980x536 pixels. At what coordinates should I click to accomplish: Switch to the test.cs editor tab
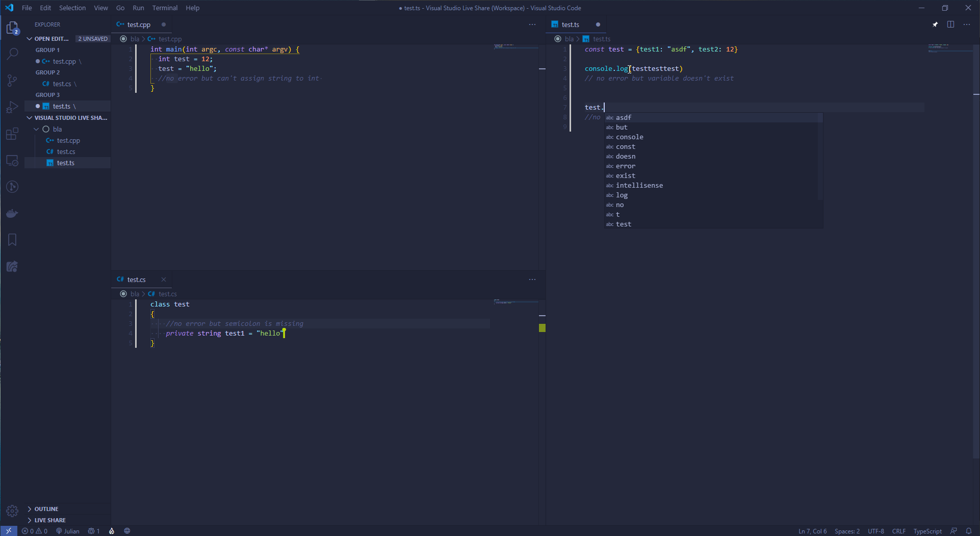(136, 279)
